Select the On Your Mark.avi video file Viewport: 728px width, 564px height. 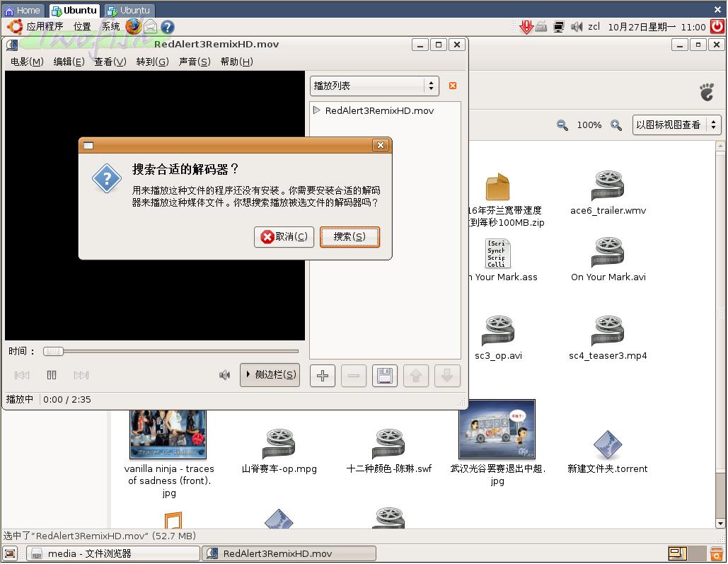click(x=608, y=260)
